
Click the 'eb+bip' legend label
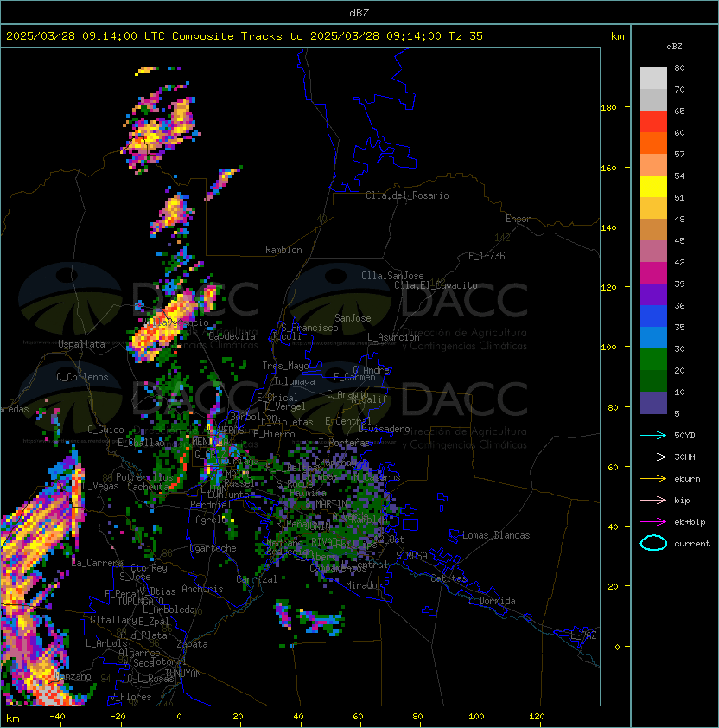tap(690, 522)
